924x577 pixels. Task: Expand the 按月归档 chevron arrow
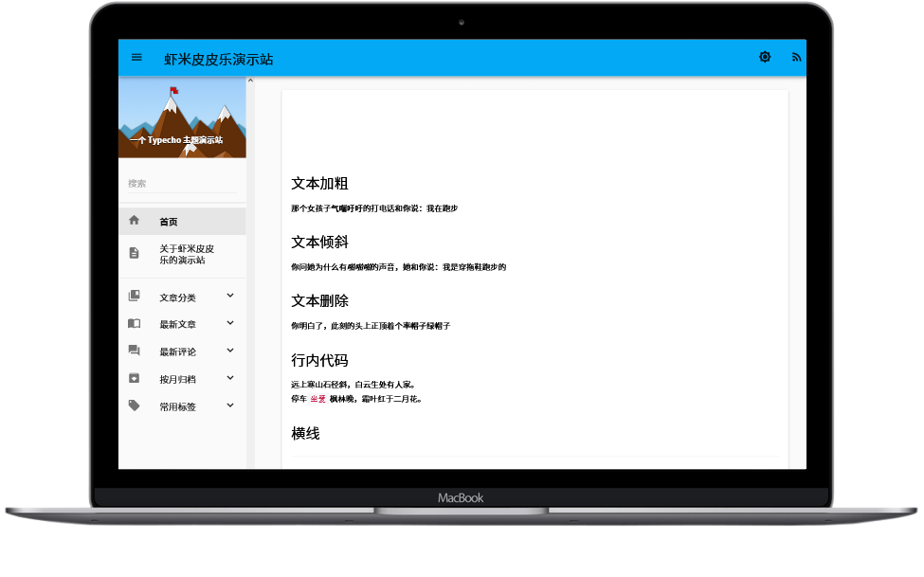point(230,378)
